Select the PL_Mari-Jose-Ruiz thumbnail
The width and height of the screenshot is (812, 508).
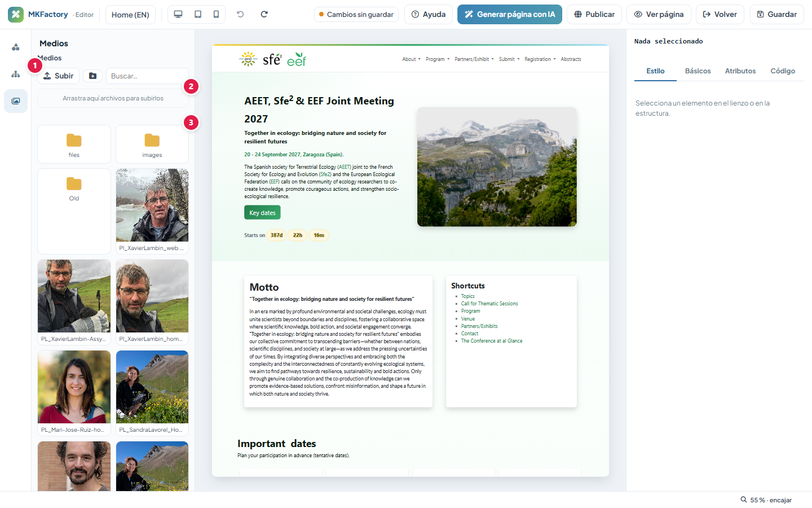click(x=74, y=393)
